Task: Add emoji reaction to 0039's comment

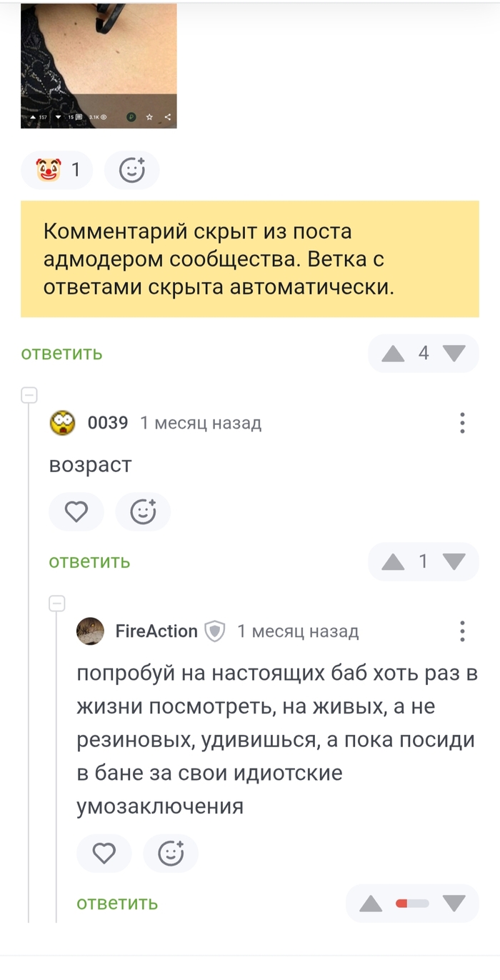Action: tap(143, 511)
